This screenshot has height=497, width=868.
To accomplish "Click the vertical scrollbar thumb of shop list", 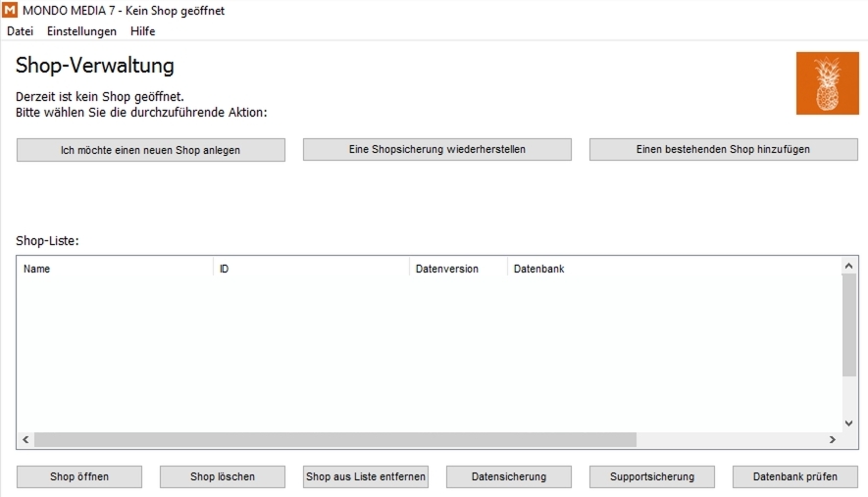I will (x=848, y=324).
